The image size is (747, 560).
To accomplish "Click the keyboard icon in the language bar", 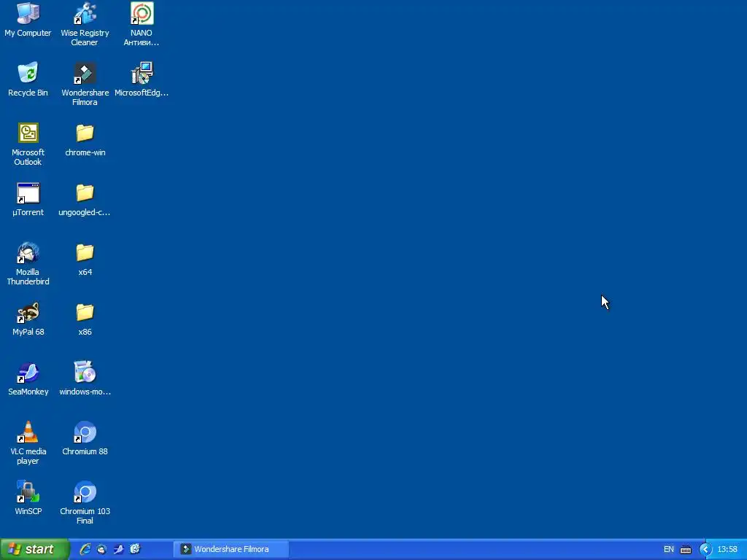I will click(x=686, y=550).
